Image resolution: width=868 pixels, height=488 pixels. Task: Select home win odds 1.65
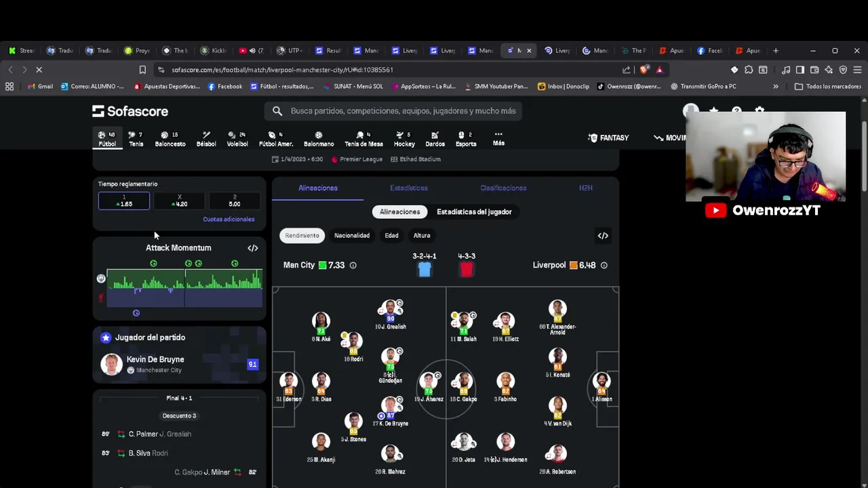tap(124, 201)
